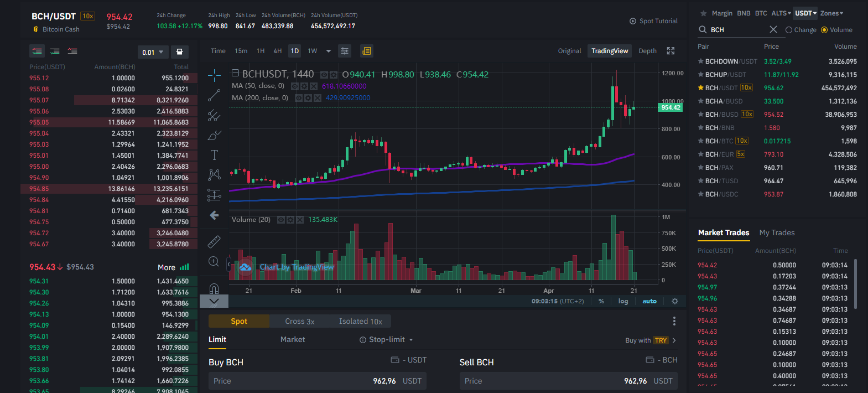Image resolution: width=868 pixels, height=393 pixels.
Task: Toggle auto scale on chart
Action: (649, 301)
